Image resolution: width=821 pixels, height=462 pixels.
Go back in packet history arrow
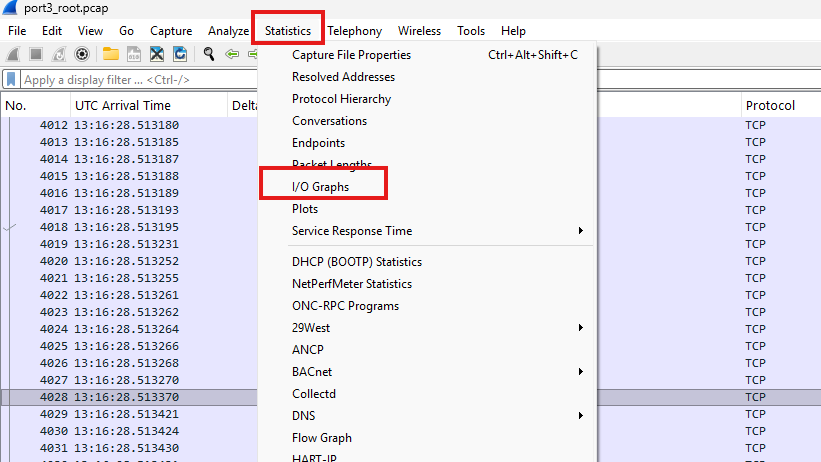[232, 54]
